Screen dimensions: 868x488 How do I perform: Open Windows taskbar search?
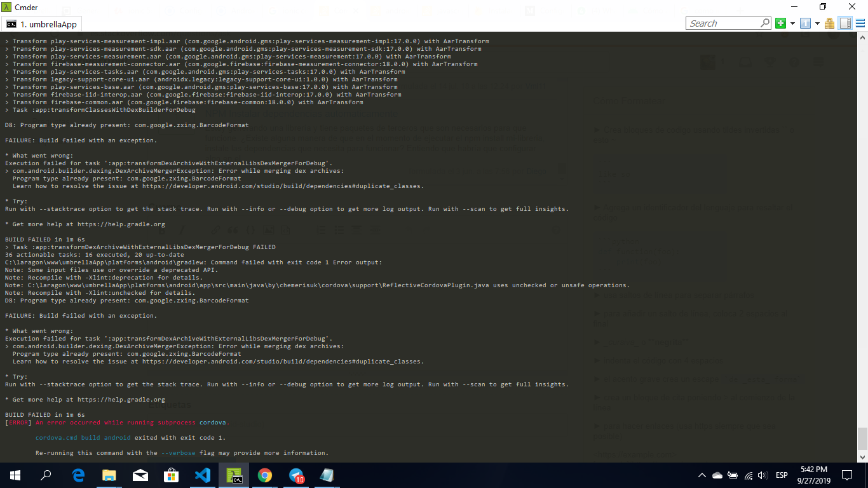tap(46, 475)
